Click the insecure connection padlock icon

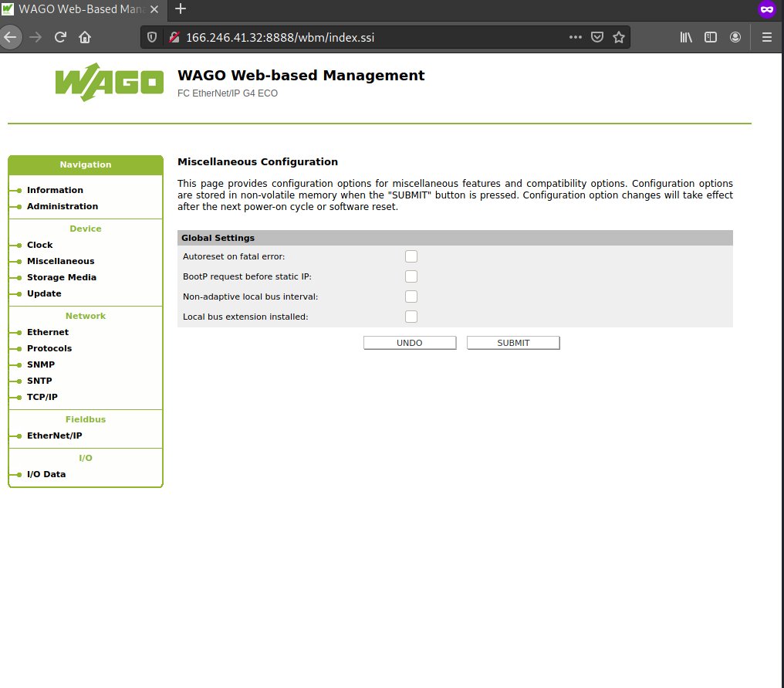(x=174, y=37)
